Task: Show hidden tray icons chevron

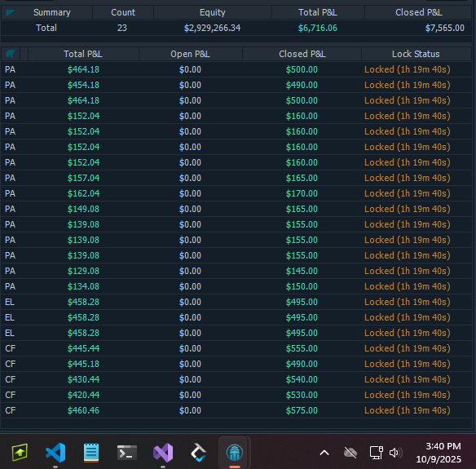Action: click(x=324, y=453)
